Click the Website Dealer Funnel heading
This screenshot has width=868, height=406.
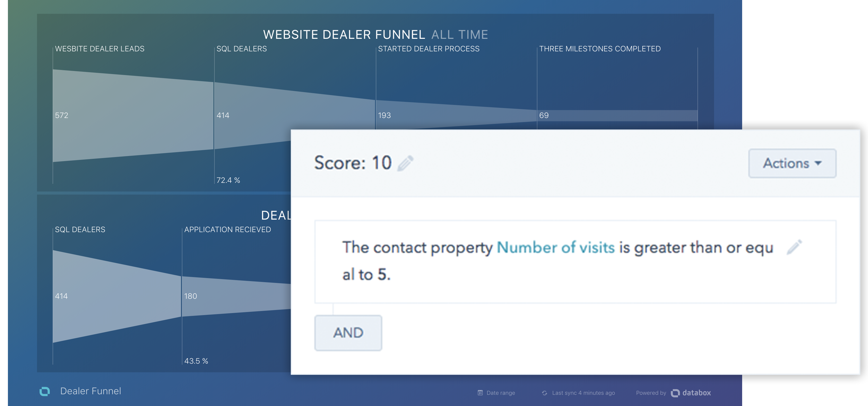(344, 34)
